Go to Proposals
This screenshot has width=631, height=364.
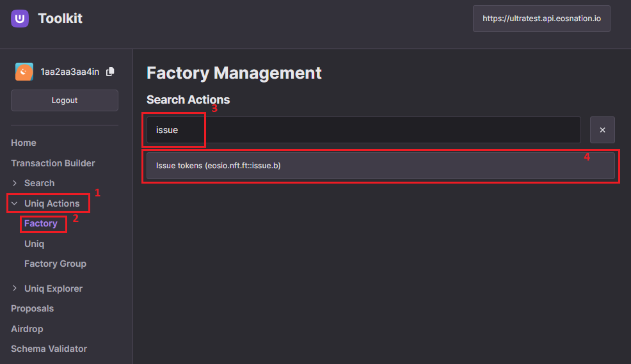coord(32,308)
